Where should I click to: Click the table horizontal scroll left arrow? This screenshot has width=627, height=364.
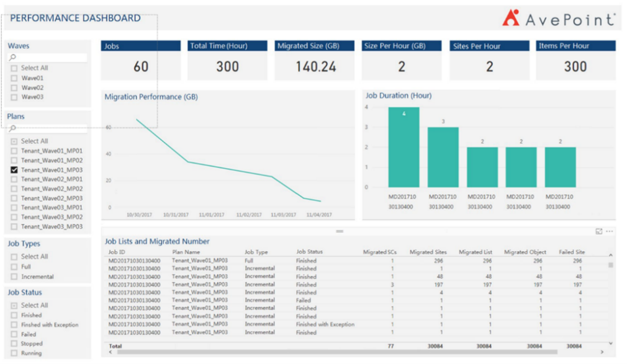pos(111,352)
